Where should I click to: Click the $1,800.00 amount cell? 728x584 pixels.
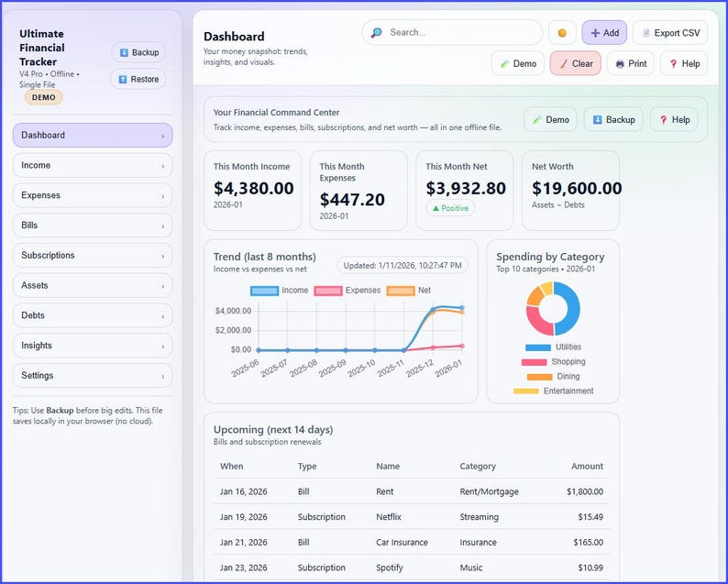[585, 491]
